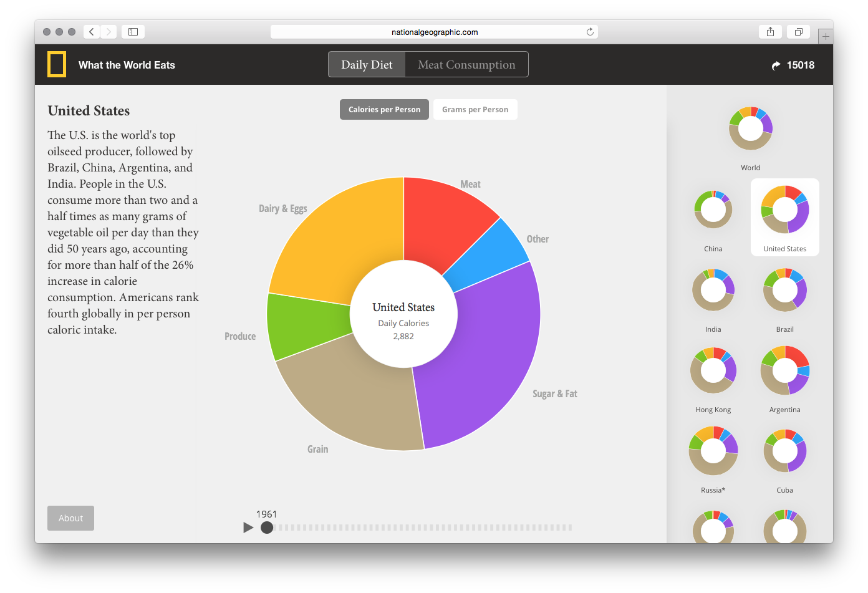Open a new tab with plus button
The height and width of the screenshot is (593, 868).
826,37
